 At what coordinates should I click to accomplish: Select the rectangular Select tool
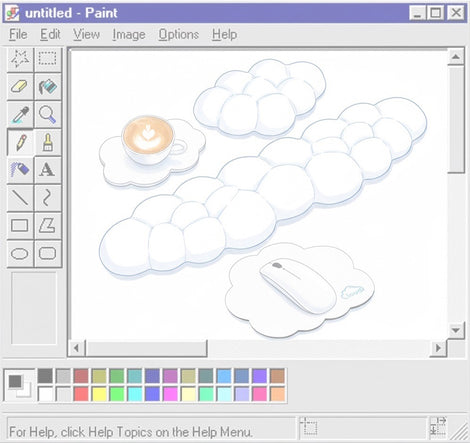coord(48,59)
